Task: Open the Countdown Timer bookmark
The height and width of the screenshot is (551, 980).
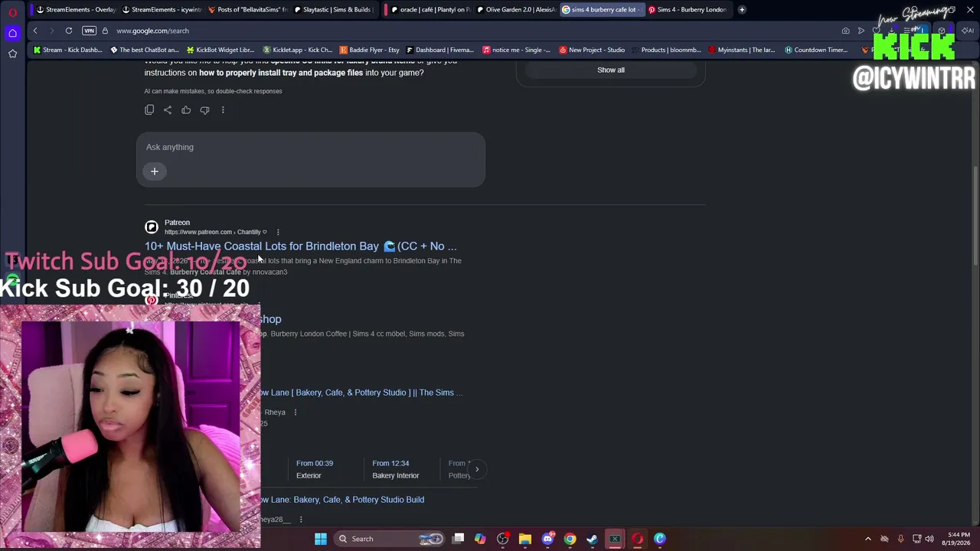Action: pos(816,50)
